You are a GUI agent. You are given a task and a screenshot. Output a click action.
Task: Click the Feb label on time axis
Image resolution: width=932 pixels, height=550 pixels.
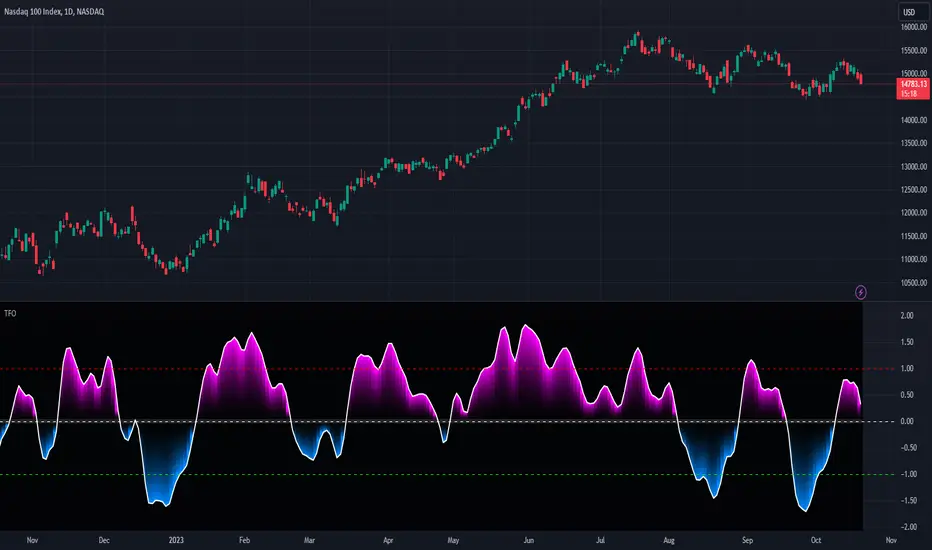243,538
